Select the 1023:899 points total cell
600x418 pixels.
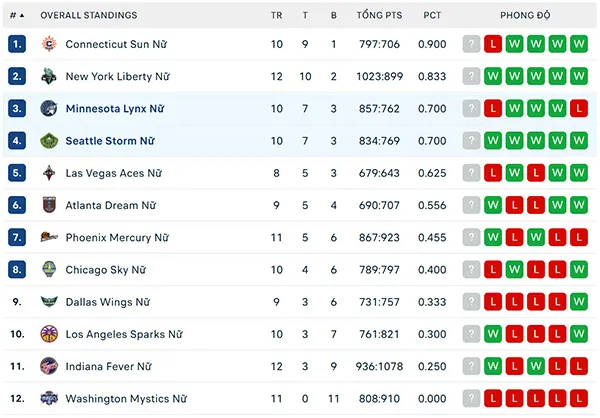pyautogui.click(x=380, y=76)
